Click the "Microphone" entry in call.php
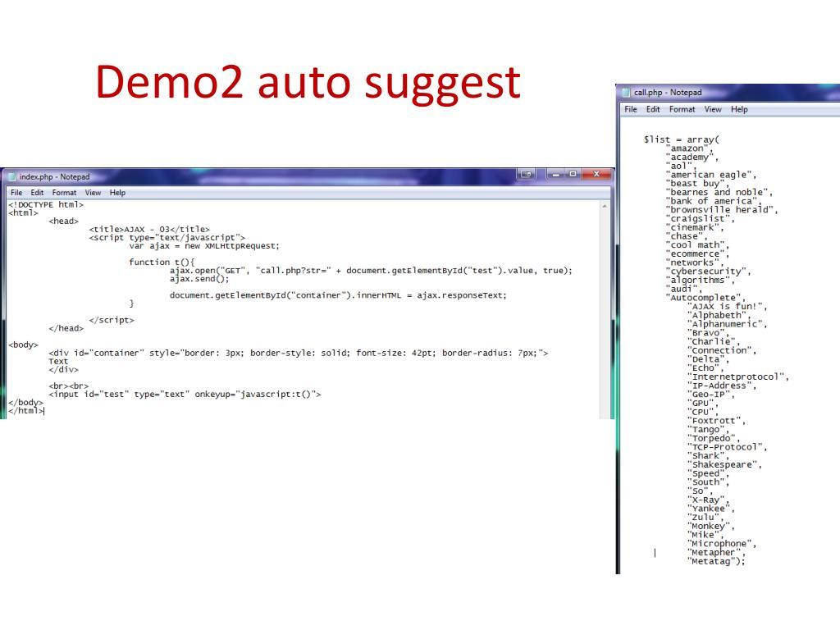 [x=722, y=544]
